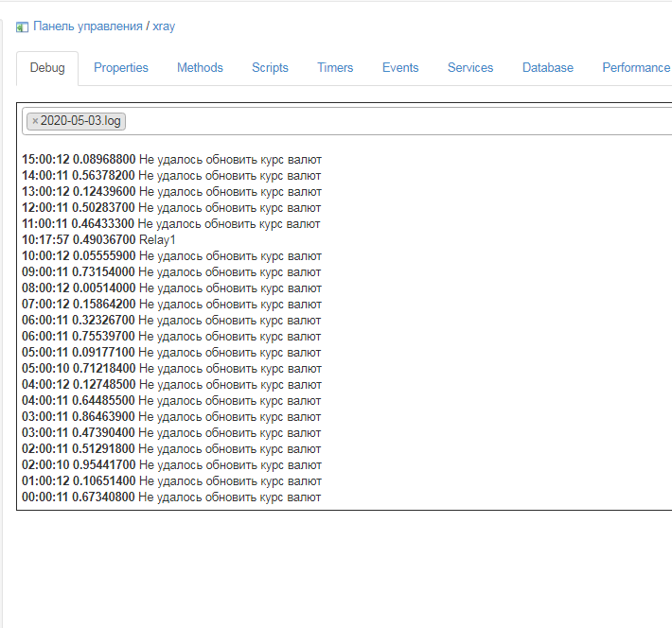Open the Панель управления breadcrumb link
The width and height of the screenshot is (672, 628).
(x=88, y=26)
